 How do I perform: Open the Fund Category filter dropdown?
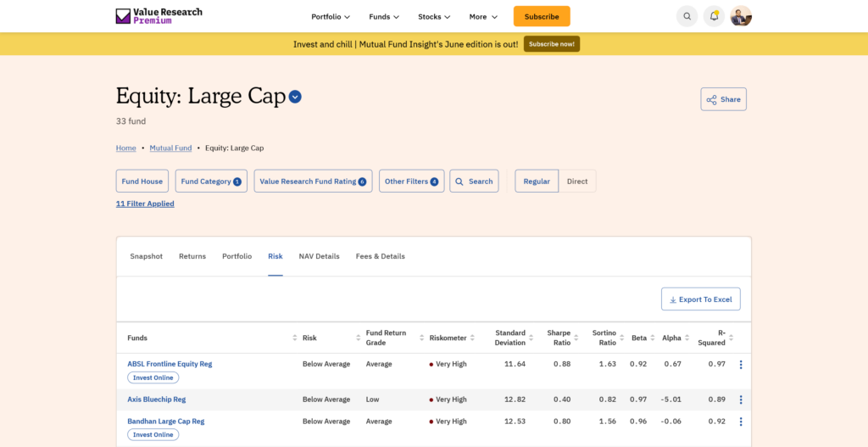tap(211, 182)
